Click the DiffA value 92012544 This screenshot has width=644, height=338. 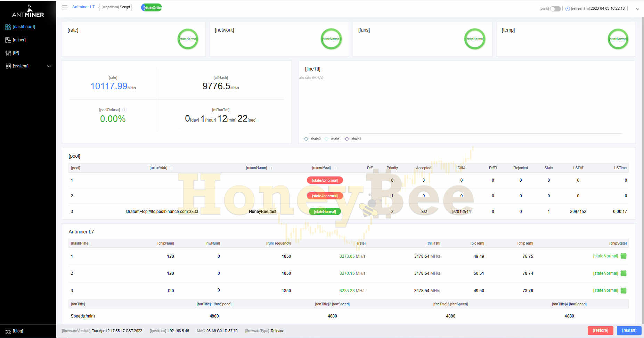(x=461, y=212)
